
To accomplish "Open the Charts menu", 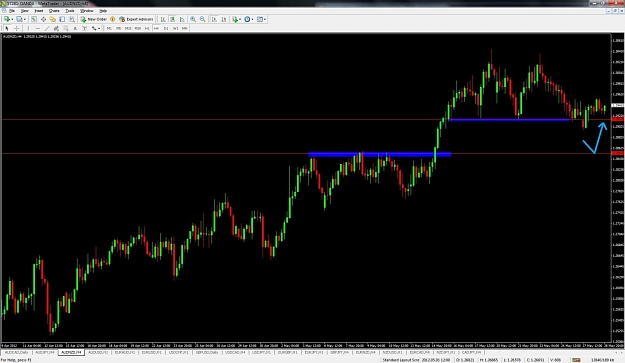I will [54, 11].
